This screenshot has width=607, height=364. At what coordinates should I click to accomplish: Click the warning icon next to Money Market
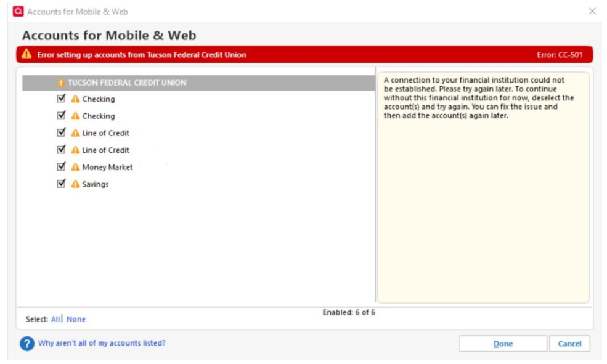coord(75,167)
